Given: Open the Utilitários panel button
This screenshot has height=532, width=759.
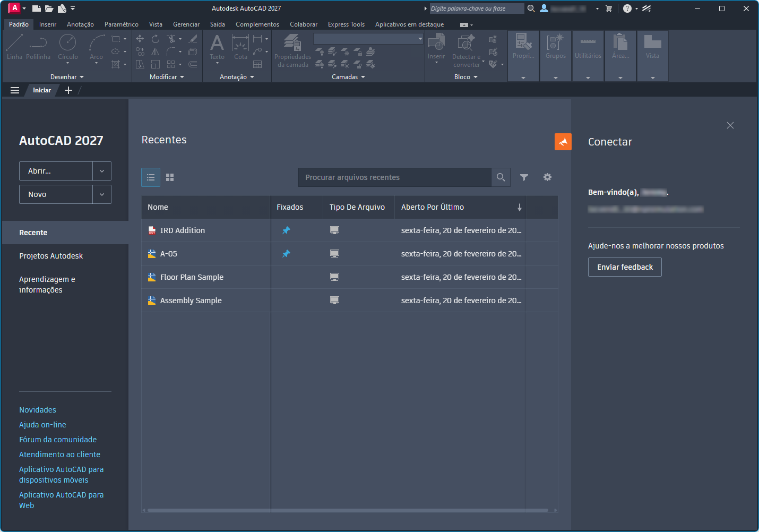Looking at the screenshot, I should click(588, 56).
